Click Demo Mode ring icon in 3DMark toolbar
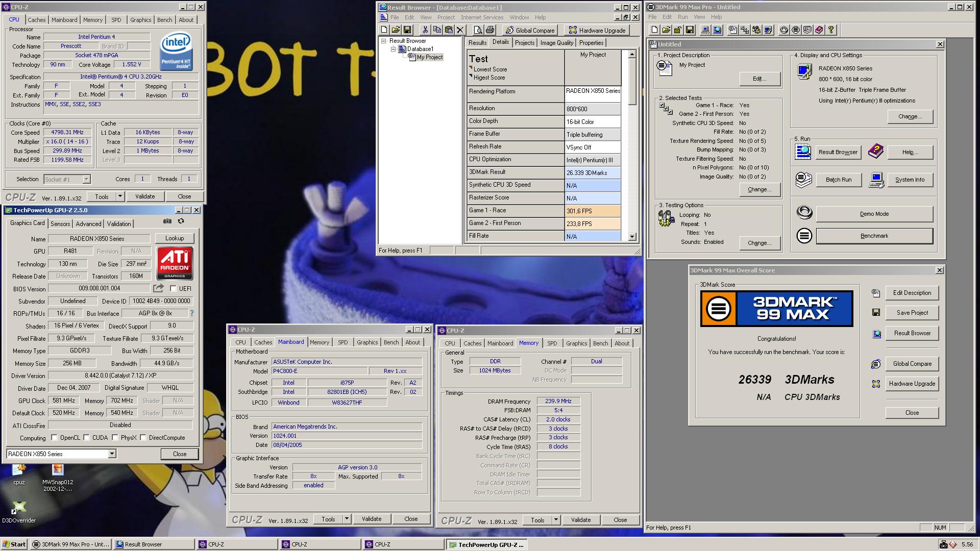The width and height of the screenshot is (980, 551). pyautogui.click(x=784, y=30)
